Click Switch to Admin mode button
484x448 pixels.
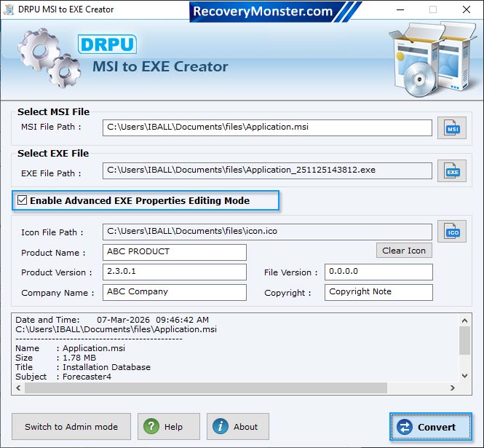coord(71,427)
